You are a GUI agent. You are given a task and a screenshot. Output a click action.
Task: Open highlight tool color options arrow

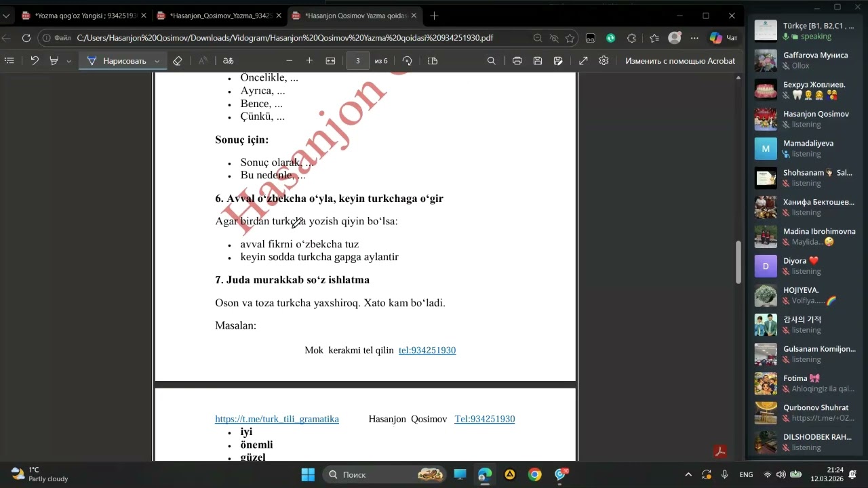tap(68, 61)
